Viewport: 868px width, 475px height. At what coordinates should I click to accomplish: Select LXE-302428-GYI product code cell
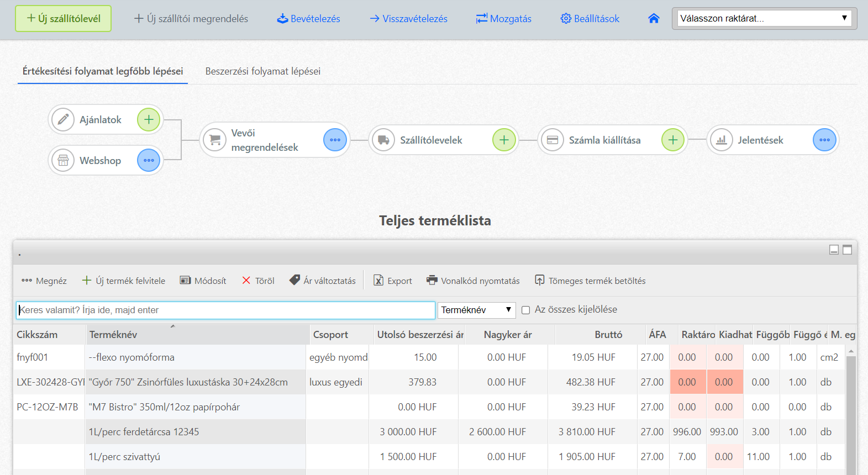pyautogui.click(x=49, y=382)
